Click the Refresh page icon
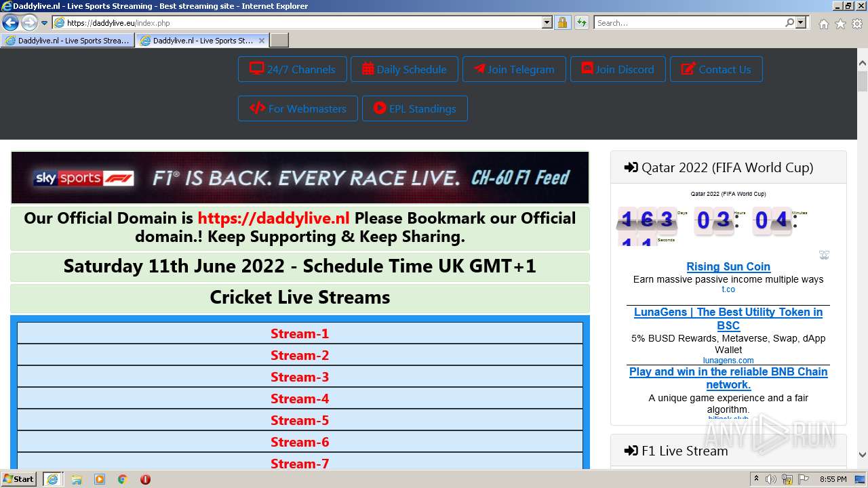Image resolution: width=868 pixels, height=488 pixels. (582, 23)
